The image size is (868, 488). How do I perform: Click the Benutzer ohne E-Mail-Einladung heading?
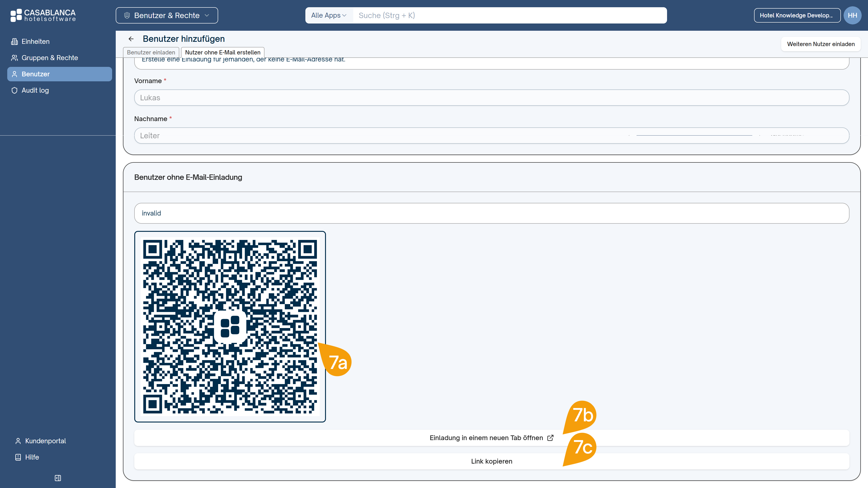(x=188, y=177)
